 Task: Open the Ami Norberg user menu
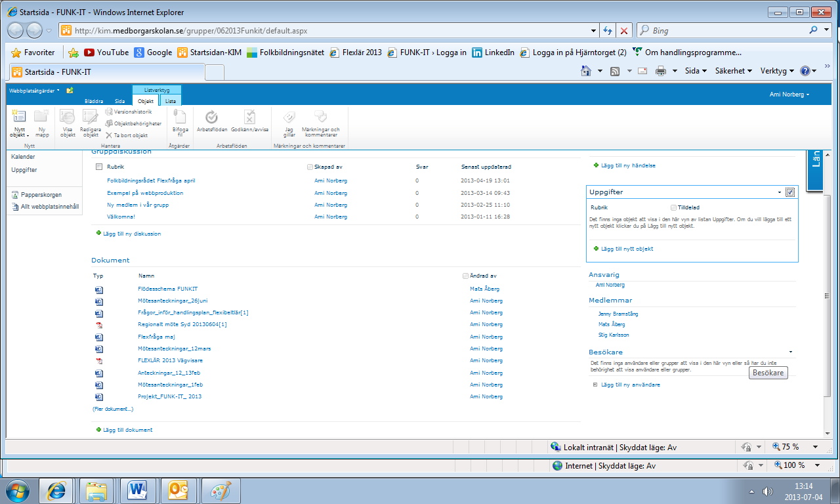click(x=789, y=94)
